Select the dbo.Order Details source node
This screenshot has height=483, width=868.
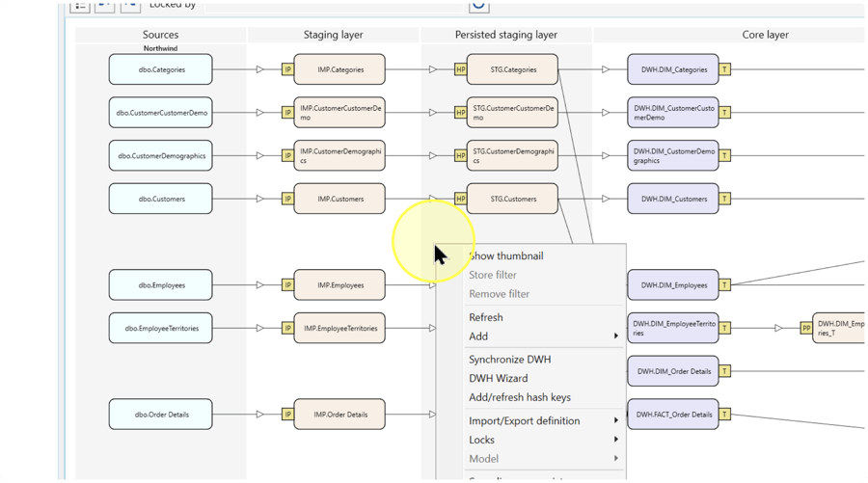coord(160,415)
